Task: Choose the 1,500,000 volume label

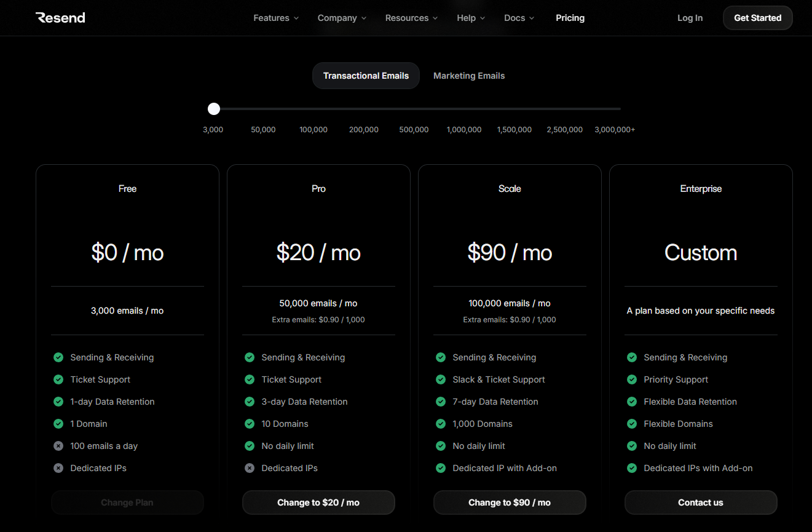Action: tap(514, 130)
